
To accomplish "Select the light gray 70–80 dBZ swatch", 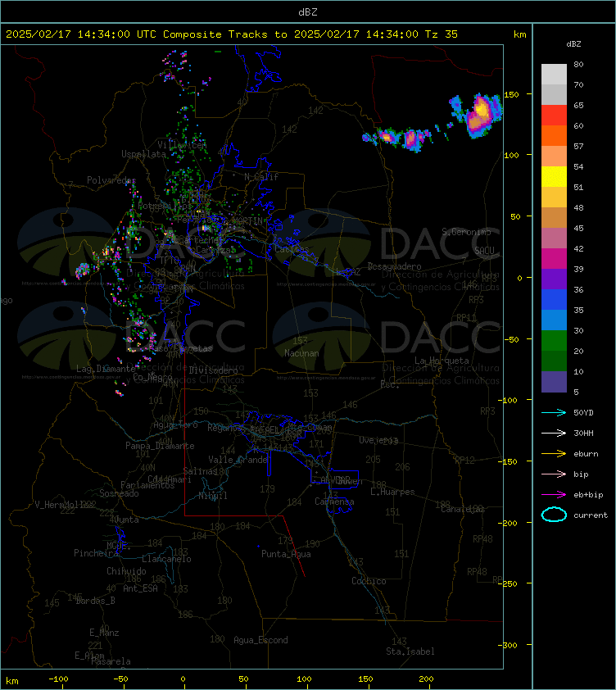I will click(x=554, y=75).
